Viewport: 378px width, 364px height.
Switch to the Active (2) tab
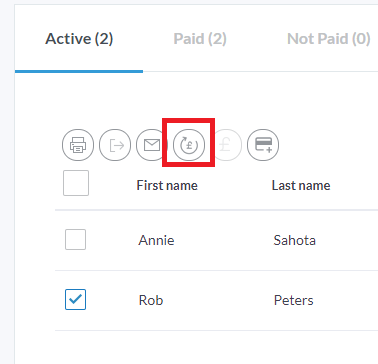(x=79, y=39)
